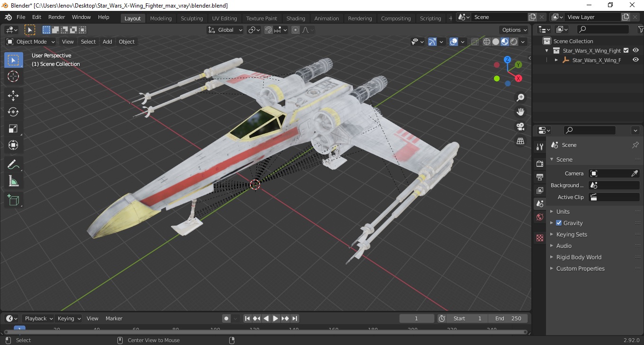Open the File menu

point(21,17)
